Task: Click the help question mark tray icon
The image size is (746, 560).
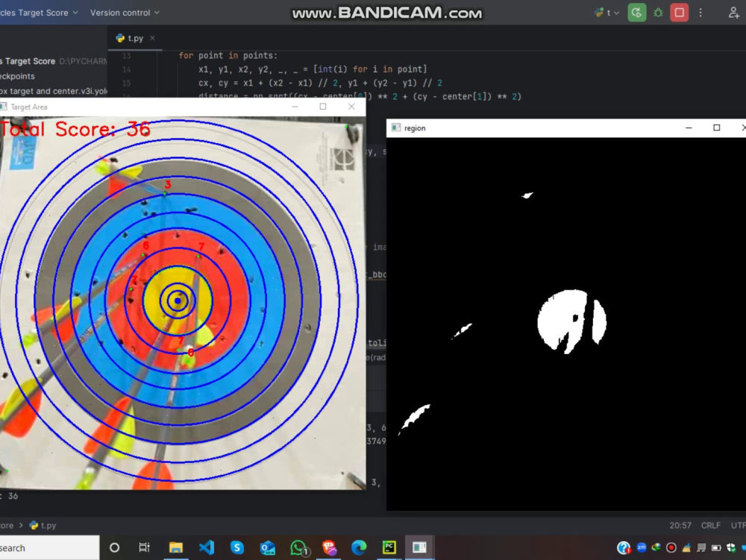Action: [624, 547]
